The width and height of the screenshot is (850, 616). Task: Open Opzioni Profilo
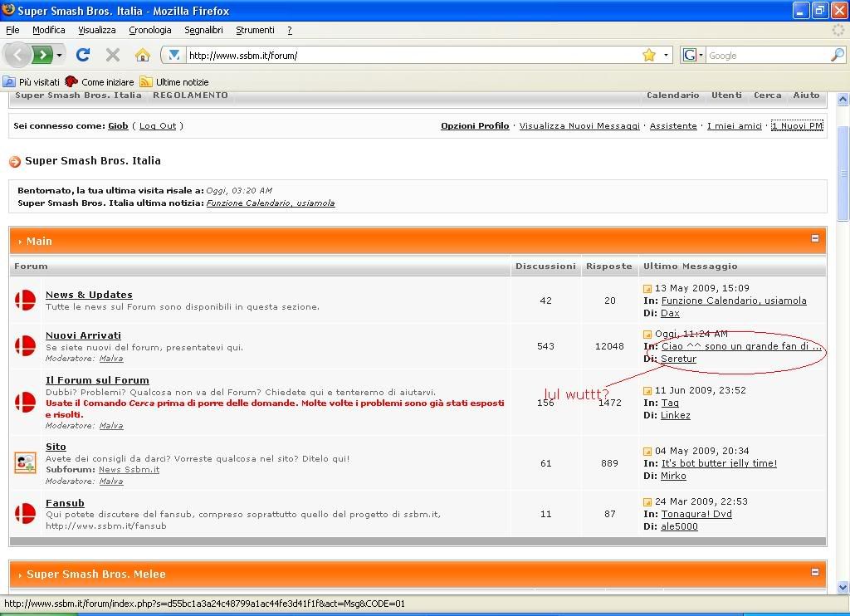(475, 126)
